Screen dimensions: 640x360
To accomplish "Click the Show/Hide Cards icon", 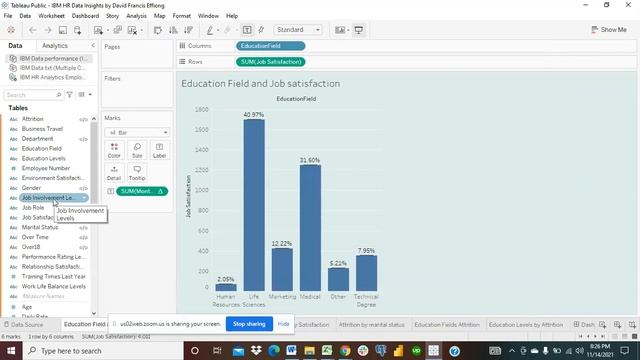I will (x=339, y=30).
